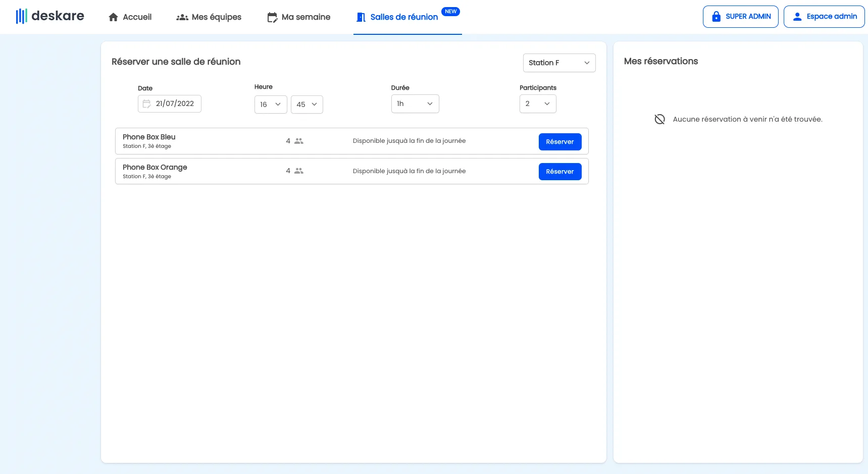Click the door icon beside Salles de réunion

tap(361, 17)
